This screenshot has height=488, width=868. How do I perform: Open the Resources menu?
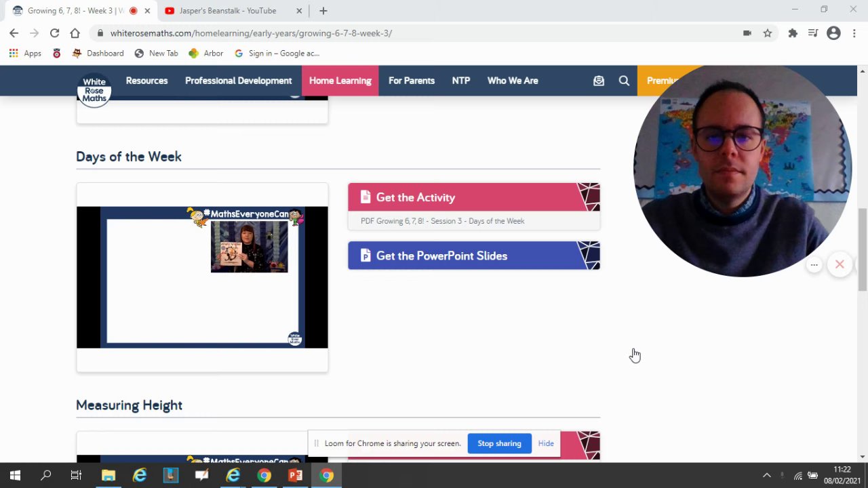pos(146,81)
